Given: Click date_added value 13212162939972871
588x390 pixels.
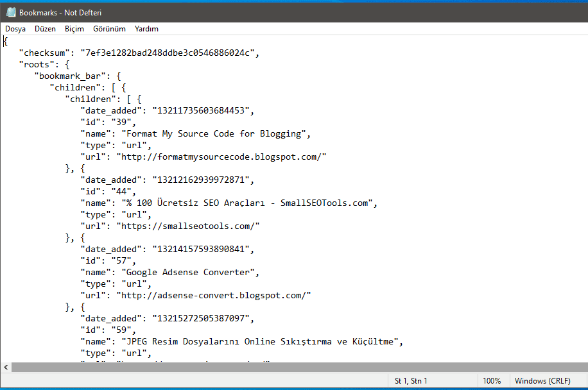Looking at the screenshot, I should pyautogui.click(x=201, y=180).
